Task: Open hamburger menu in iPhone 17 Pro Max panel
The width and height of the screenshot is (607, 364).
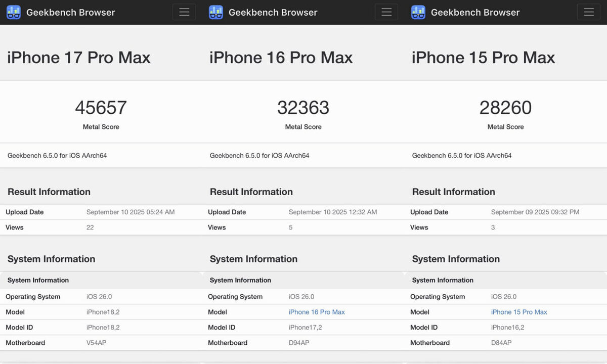Action: tap(184, 12)
